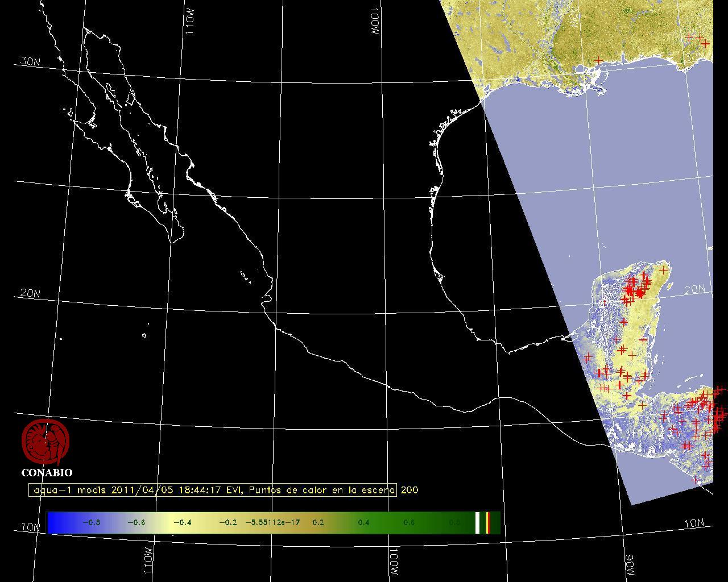Screen dimensions: 728x582
Task: Click the 0.4 green value on colorbar
Action: (x=363, y=522)
